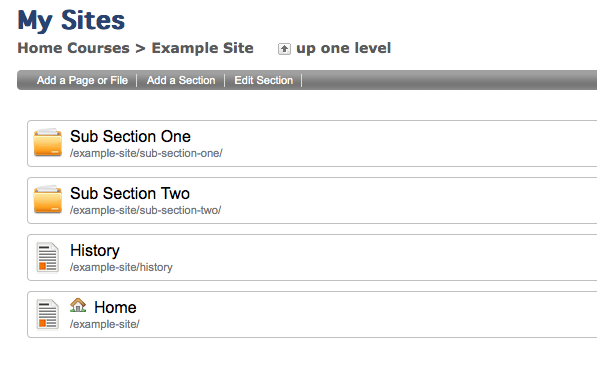Click the up-arrow icon for up one level
Image resolution: width=597 pixels, height=375 pixels.
[x=284, y=49]
